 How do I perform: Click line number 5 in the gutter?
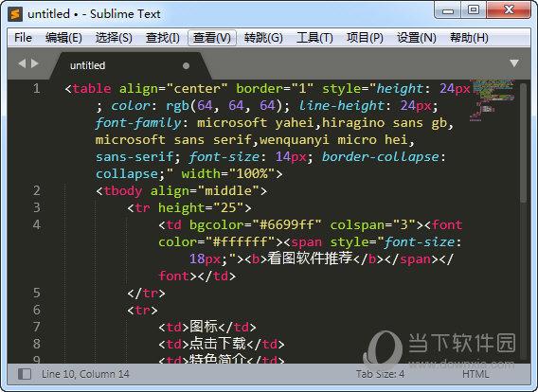point(37,293)
